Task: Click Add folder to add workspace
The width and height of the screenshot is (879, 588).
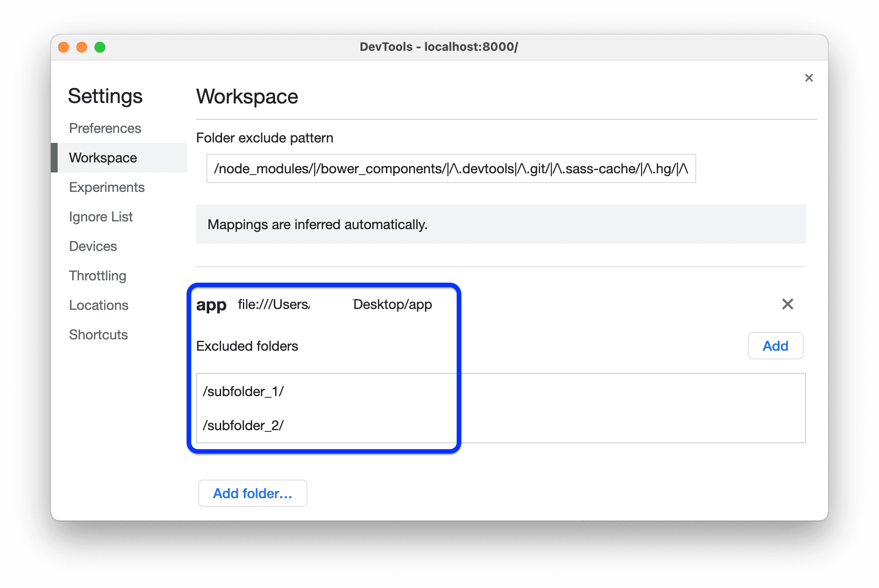Action: (x=253, y=493)
